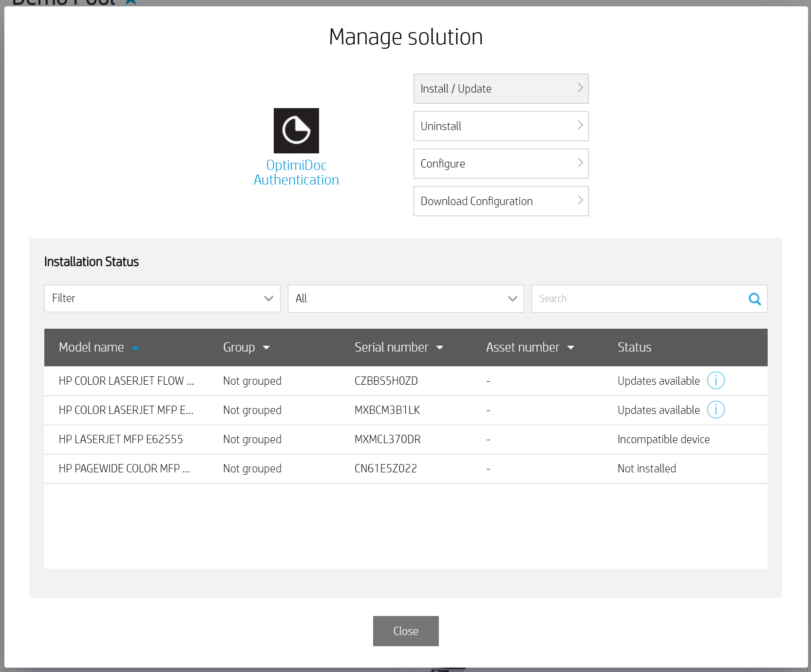Viewport: 811px width, 672px height.
Task: Open the Install / Update option
Action: click(501, 89)
